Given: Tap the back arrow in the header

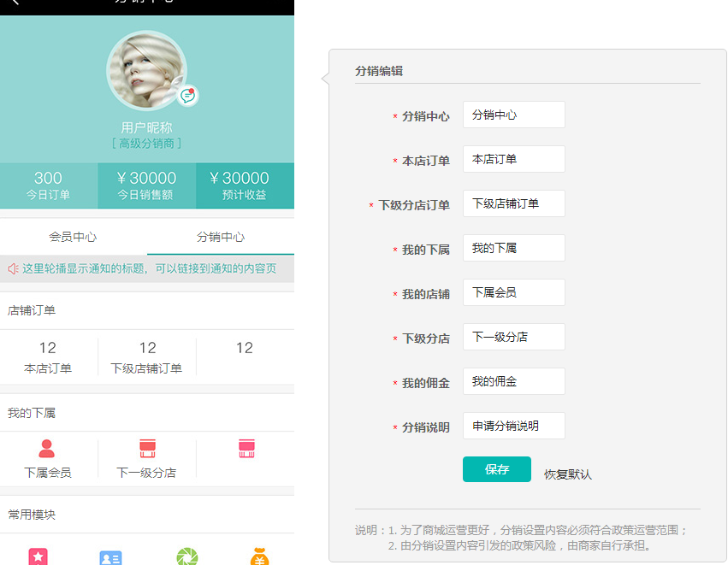Looking at the screenshot, I should coord(15,3).
